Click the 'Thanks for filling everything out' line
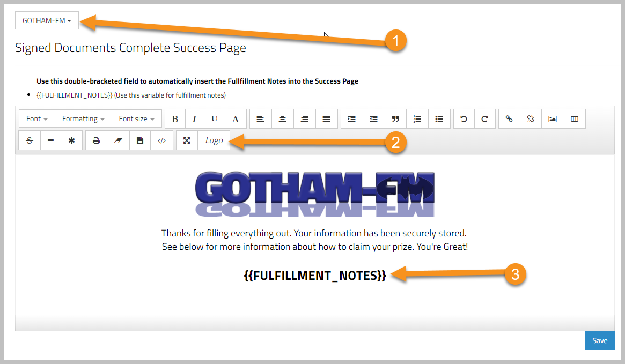 coord(314,233)
